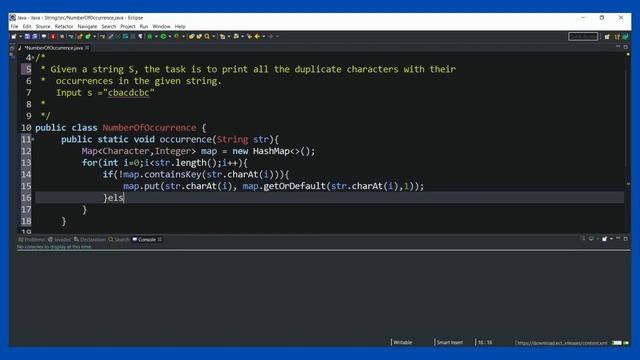Click the Back navigation arrow icon

257,36
